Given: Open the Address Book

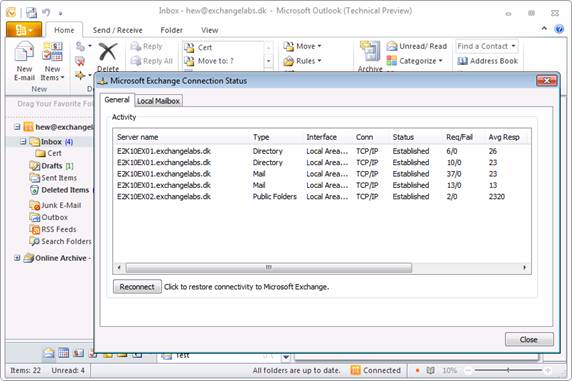Looking at the screenshot, I should pos(487,61).
